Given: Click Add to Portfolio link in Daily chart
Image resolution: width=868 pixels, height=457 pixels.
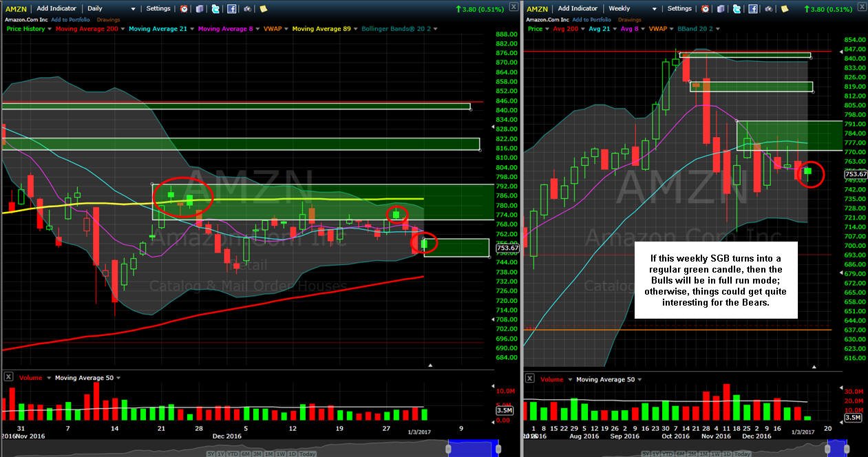Looking at the screenshot, I should (70, 20).
